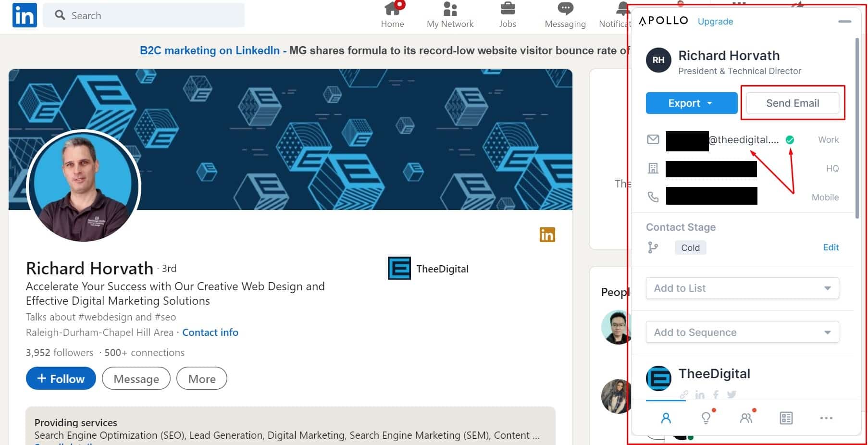Open the Jobs tab
Screen dimensions: 868x445
pos(508,15)
